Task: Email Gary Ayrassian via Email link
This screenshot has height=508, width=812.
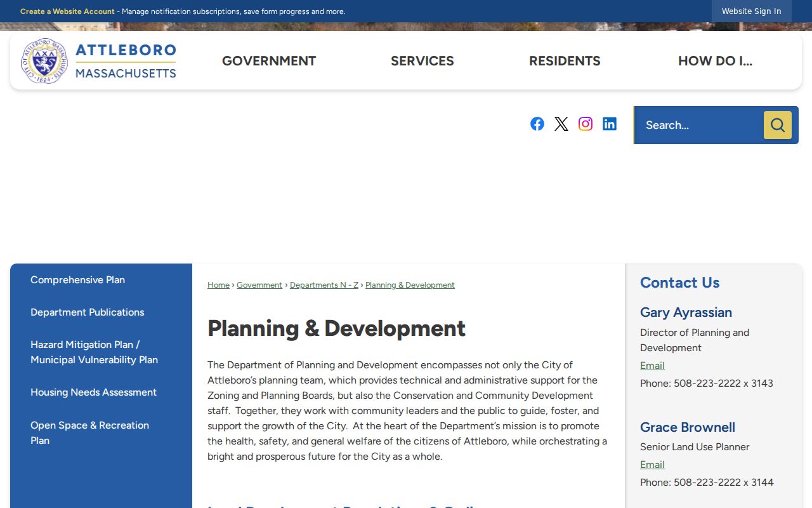Action: pyautogui.click(x=652, y=366)
